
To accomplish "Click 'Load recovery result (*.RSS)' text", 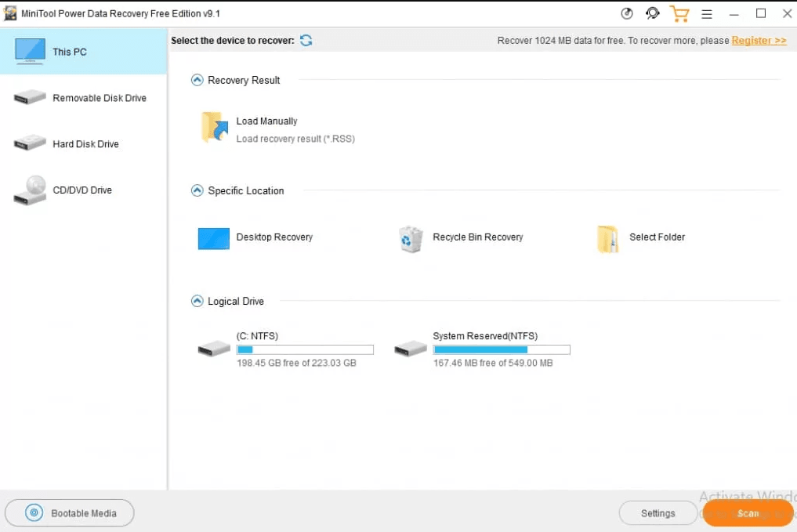I will coord(295,139).
